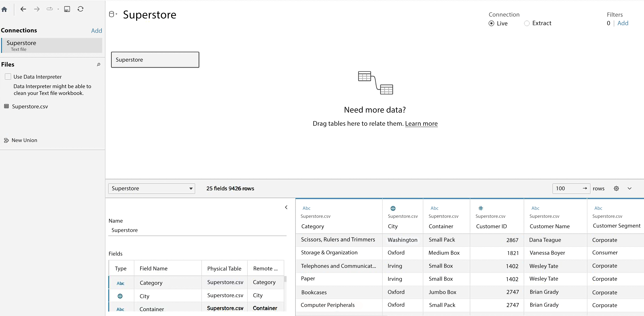Open the Files panel search
The height and width of the screenshot is (316, 644).
pyautogui.click(x=98, y=65)
